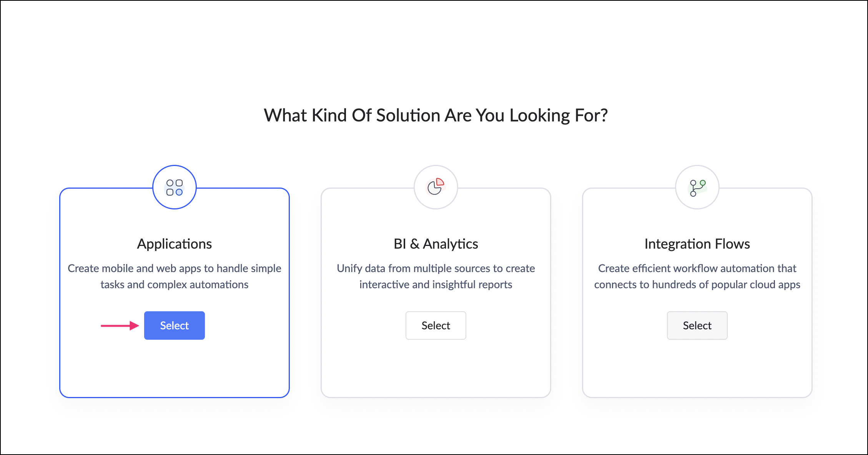Click the Applications four-squares icon
The width and height of the screenshot is (868, 455).
pos(175,188)
